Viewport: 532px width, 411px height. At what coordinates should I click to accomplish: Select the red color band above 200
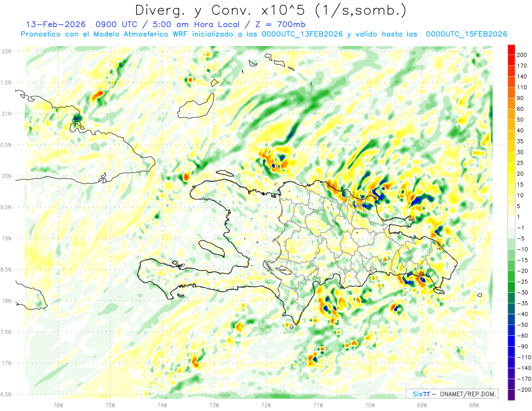[x=512, y=49]
